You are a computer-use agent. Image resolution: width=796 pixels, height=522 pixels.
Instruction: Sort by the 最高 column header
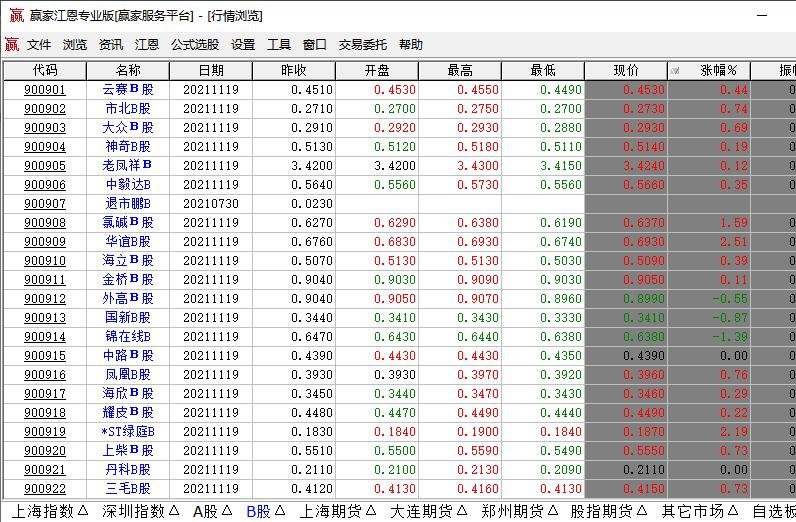[x=460, y=71]
